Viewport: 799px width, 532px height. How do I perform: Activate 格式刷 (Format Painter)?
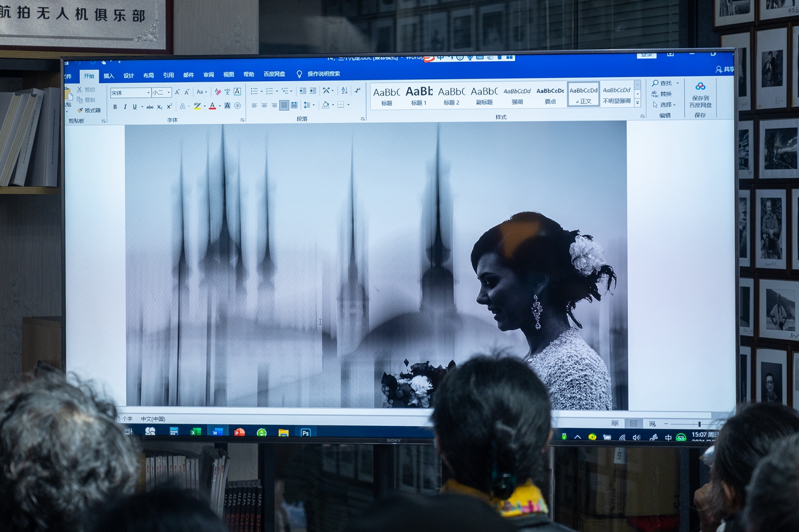[x=88, y=110]
